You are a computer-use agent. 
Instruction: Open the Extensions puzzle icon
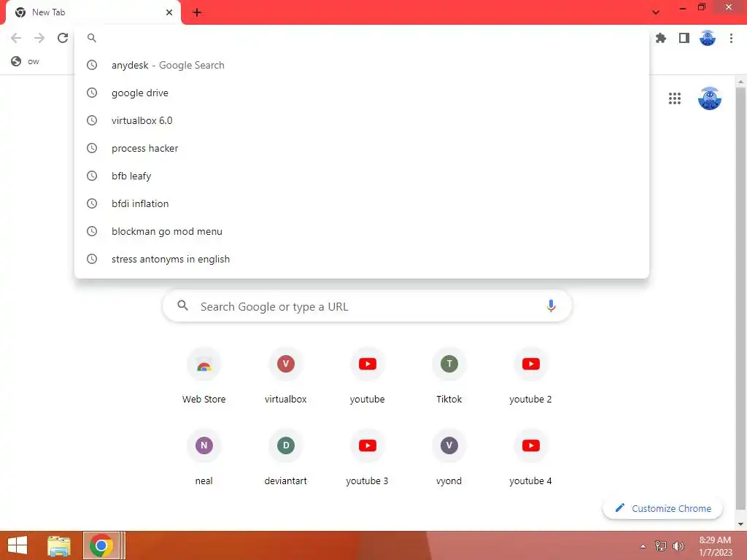point(661,38)
